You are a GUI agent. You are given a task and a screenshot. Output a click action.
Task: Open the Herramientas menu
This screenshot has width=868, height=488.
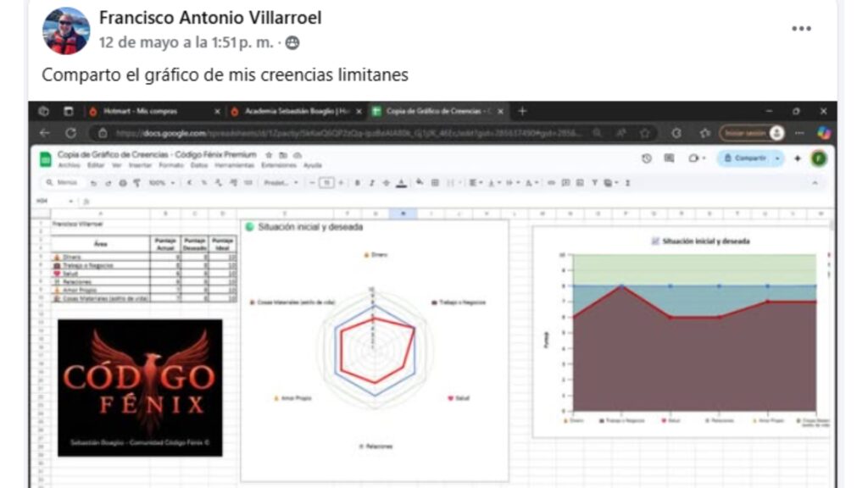tap(234, 165)
